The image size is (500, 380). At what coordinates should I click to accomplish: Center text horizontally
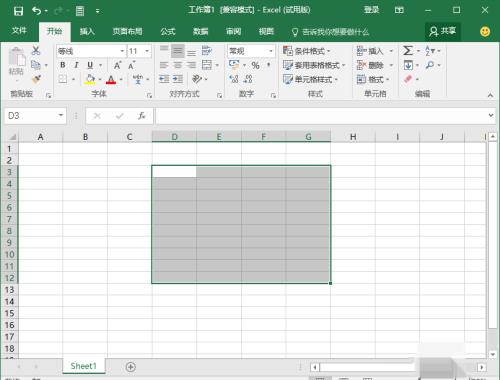tap(178, 65)
